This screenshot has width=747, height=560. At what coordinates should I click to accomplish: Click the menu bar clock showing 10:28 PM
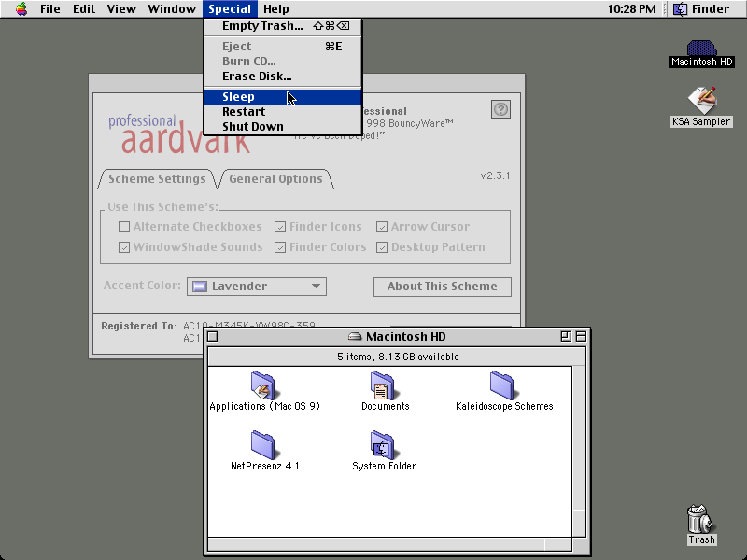pos(632,9)
